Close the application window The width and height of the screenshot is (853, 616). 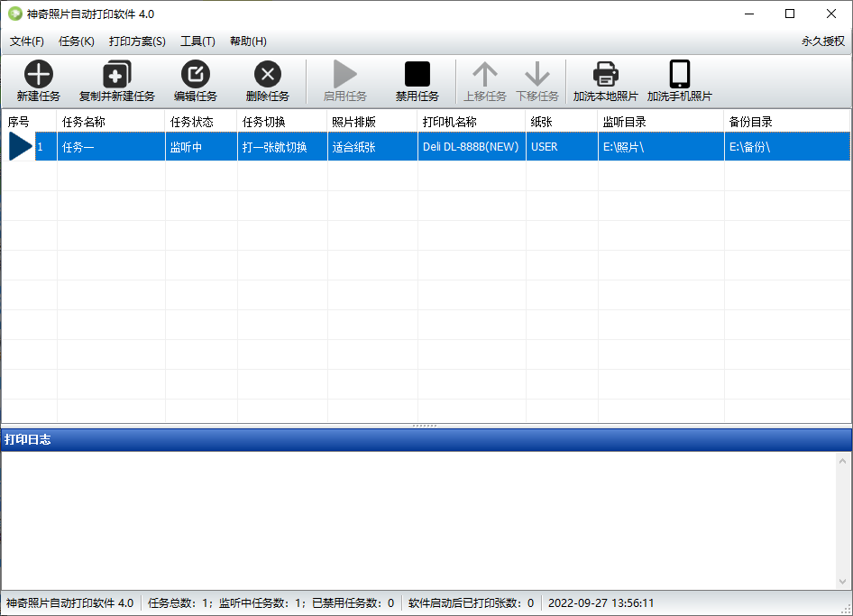(x=831, y=14)
